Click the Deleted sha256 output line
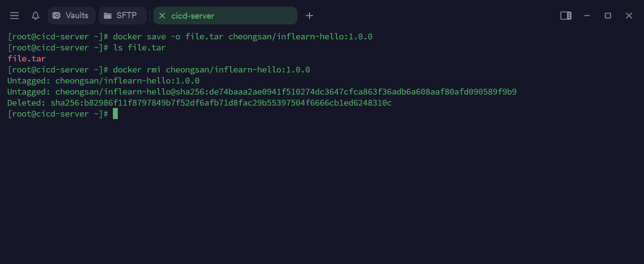The image size is (644, 264). [x=199, y=103]
